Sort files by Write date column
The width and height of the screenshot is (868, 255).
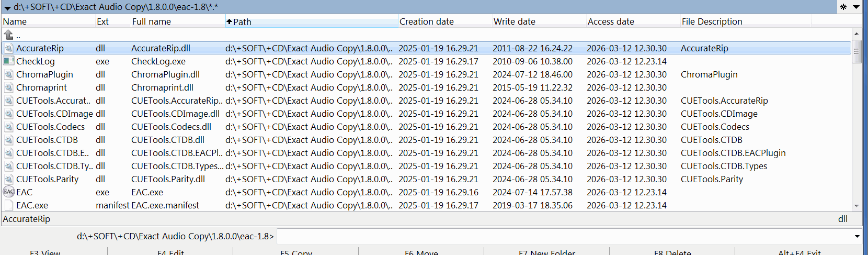[x=539, y=21]
